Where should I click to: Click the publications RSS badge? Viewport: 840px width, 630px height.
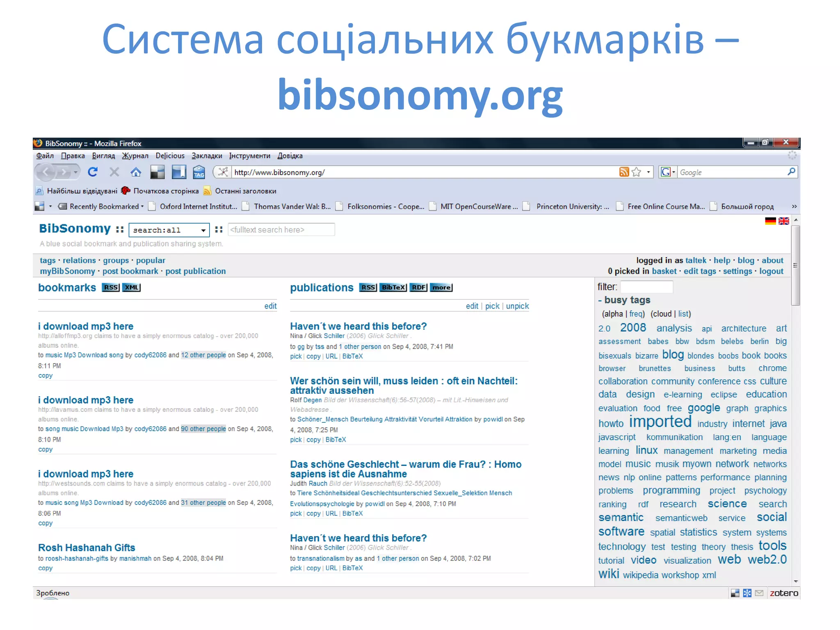pos(368,288)
